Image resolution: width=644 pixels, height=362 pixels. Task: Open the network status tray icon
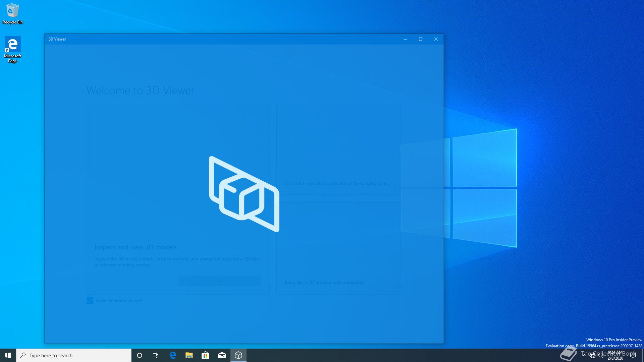(593, 356)
